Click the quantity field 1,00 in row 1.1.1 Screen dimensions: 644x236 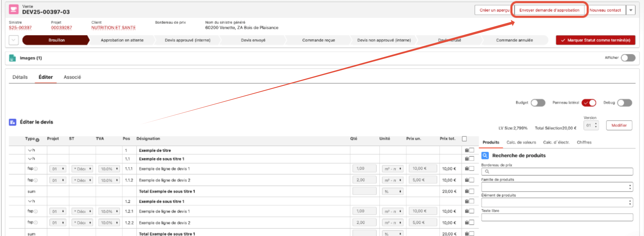point(364,169)
